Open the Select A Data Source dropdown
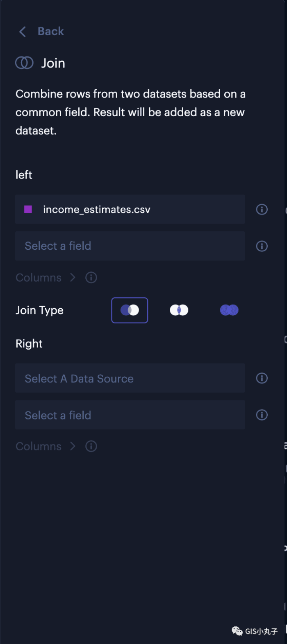287x644 pixels. [130, 378]
